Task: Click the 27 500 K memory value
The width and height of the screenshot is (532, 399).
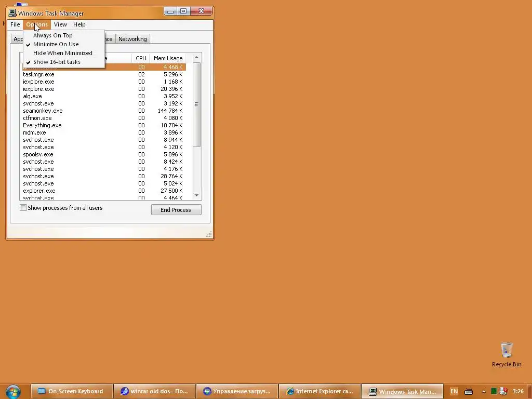Action: 171,191
